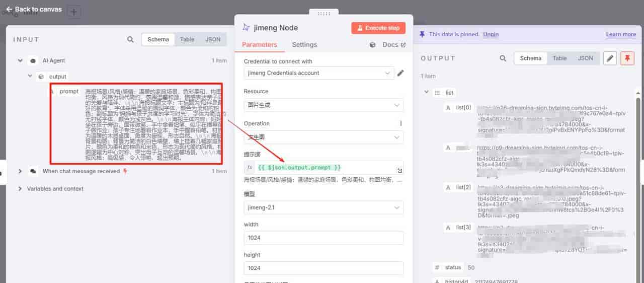Select the list[2] output entry

click(463, 187)
